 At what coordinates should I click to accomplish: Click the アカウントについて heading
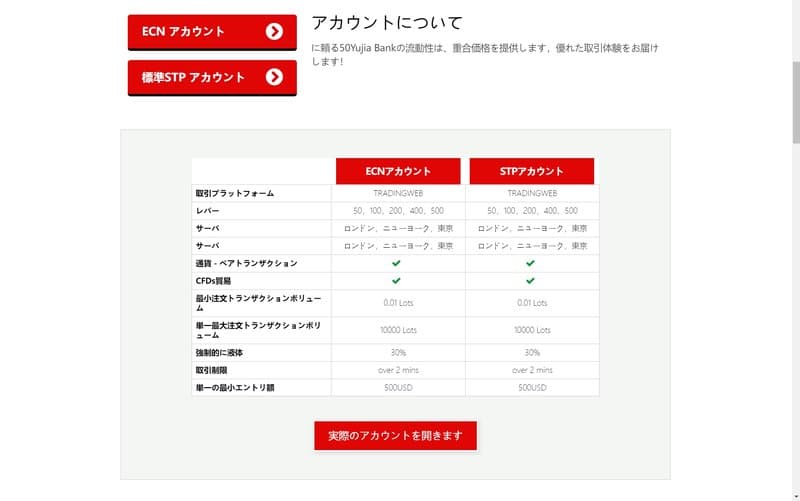387,22
